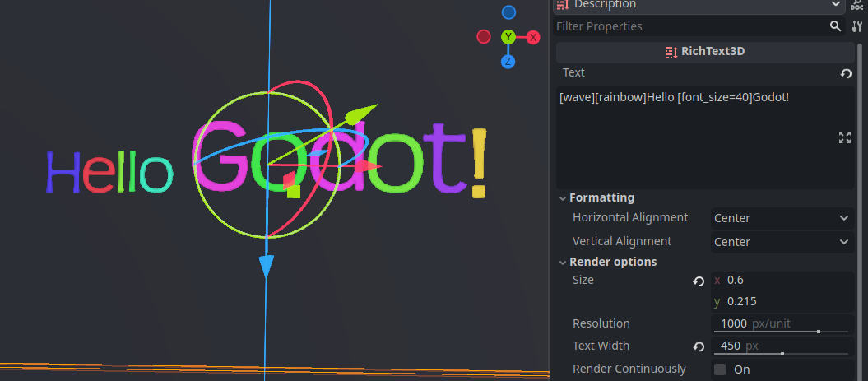Viewport: 868px width, 381px height.
Task: Click the Size y value field
Action: [782, 302]
